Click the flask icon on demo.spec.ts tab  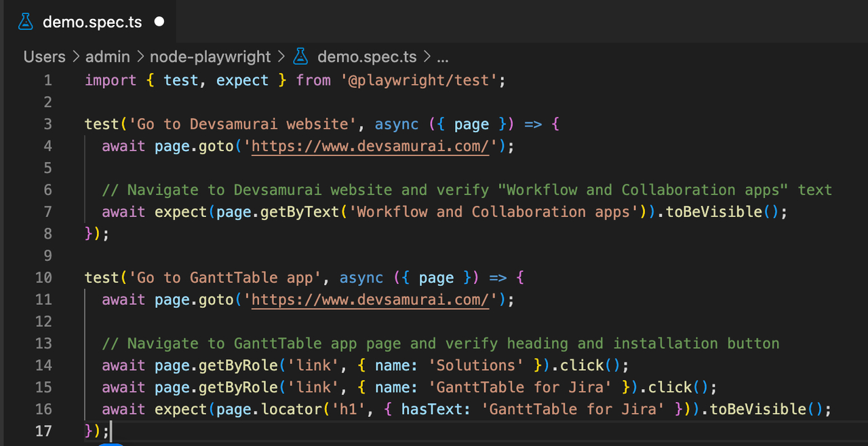[x=26, y=22]
